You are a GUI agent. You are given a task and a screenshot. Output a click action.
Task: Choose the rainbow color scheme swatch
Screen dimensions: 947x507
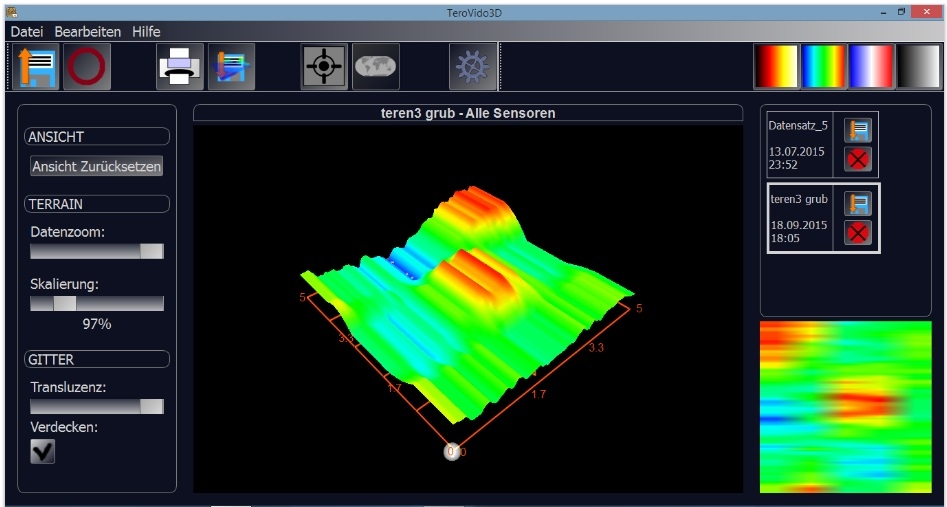click(x=824, y=67)
